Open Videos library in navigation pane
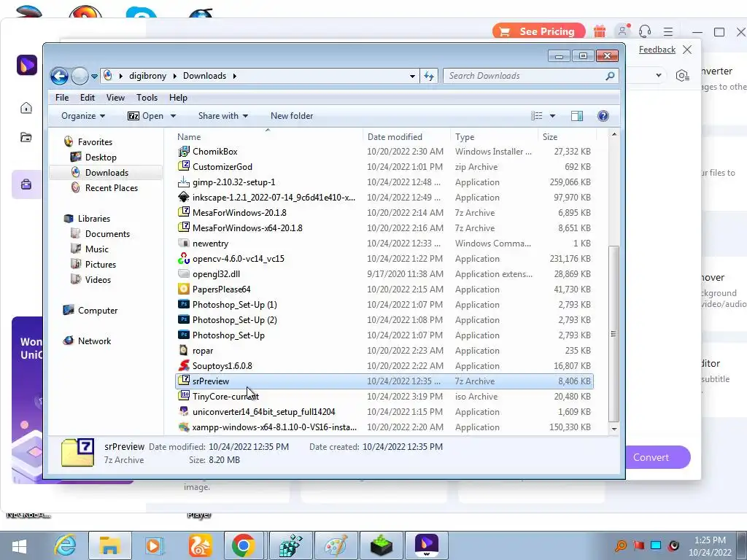Screen dimensions: 747x560 pos(98,279)
